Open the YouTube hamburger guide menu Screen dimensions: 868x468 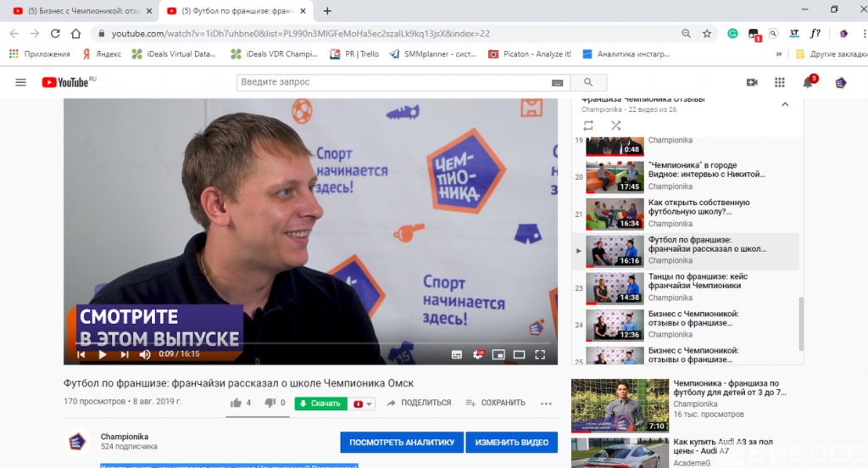20,82
